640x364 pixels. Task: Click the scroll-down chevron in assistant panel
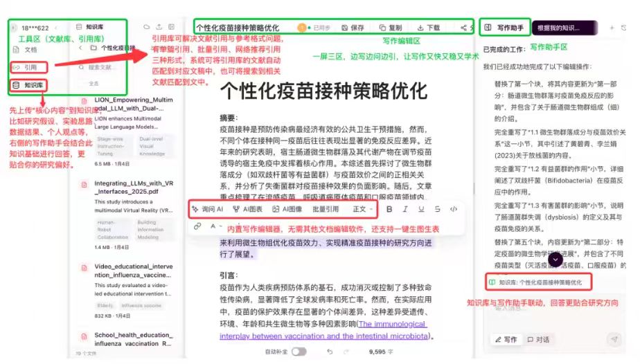coord(555,259)
